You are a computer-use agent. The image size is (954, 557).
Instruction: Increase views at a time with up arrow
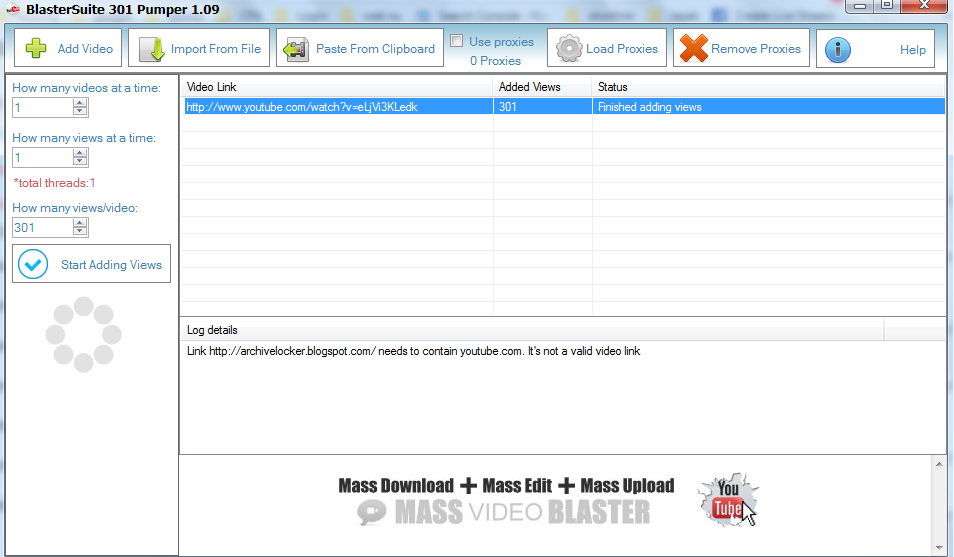[x=80, y=153]
